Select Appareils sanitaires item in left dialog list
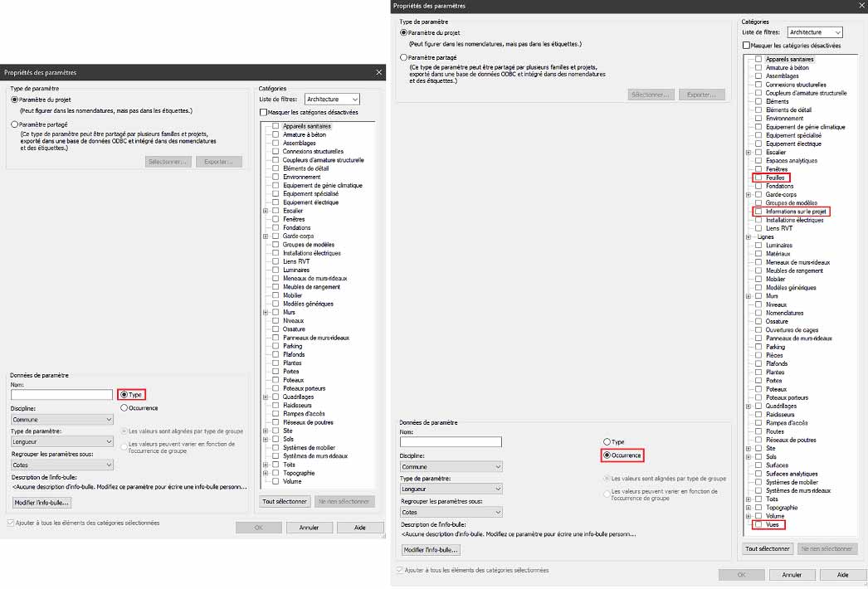 [x=307, y=126]
